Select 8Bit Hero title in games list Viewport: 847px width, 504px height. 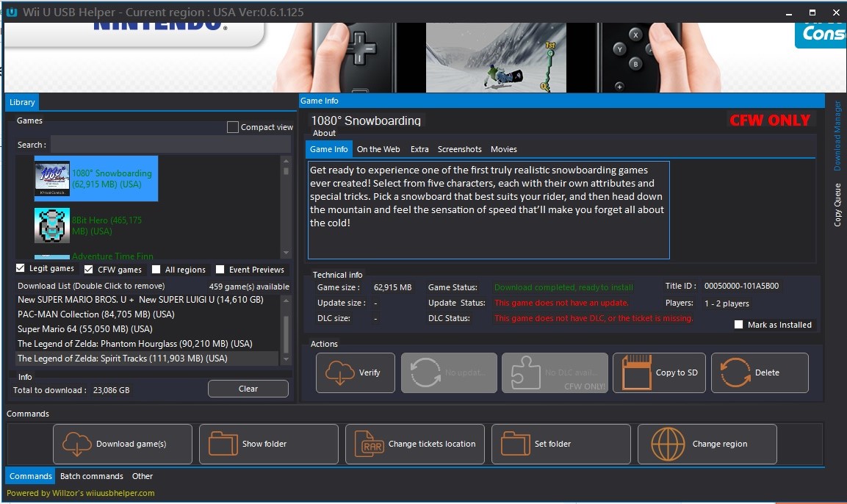coord(107,226)
